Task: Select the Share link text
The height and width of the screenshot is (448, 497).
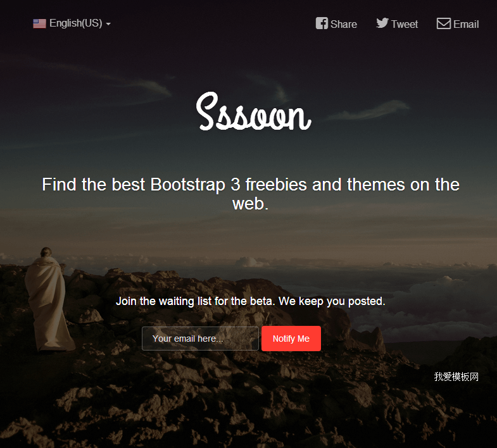Action: click(344, 24)
